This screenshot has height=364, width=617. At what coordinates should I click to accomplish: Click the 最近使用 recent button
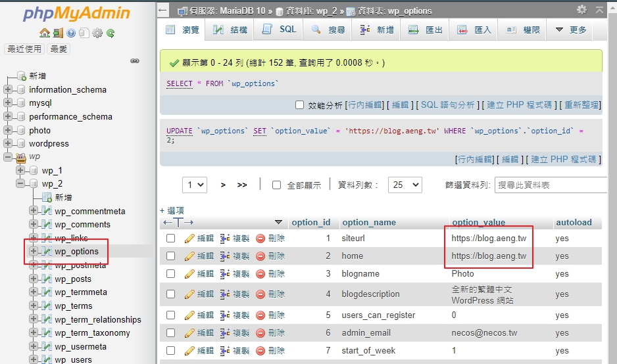click(24, 49)
